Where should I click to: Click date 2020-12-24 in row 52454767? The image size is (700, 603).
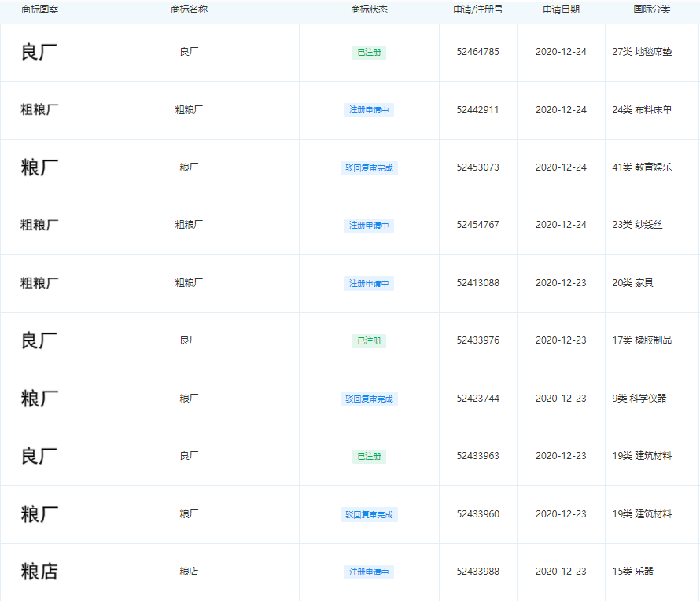point(561,225)
